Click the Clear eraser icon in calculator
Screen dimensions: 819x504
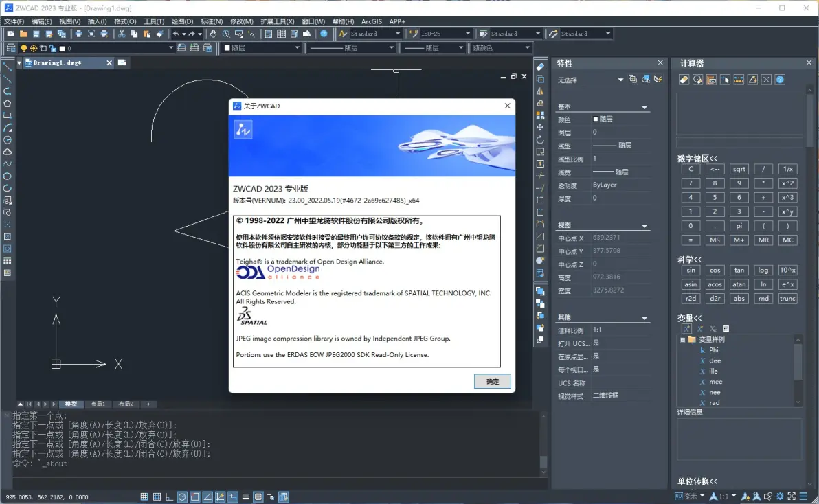pos(684,80)
